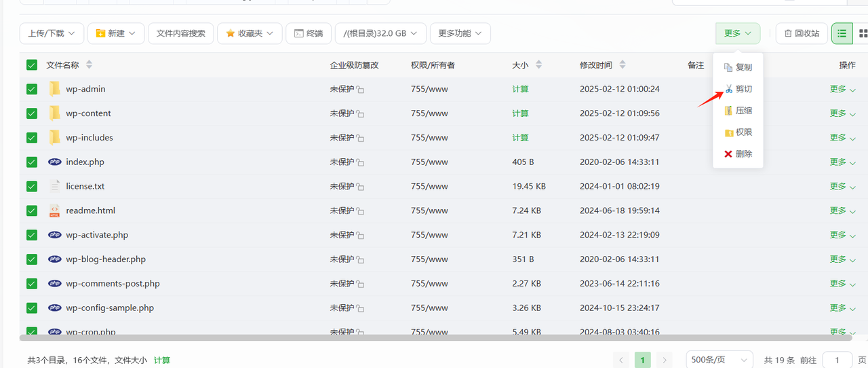Click lock icon beside wp-content protection status
This screenshot has width=868, height=368.
coord(361,114)
